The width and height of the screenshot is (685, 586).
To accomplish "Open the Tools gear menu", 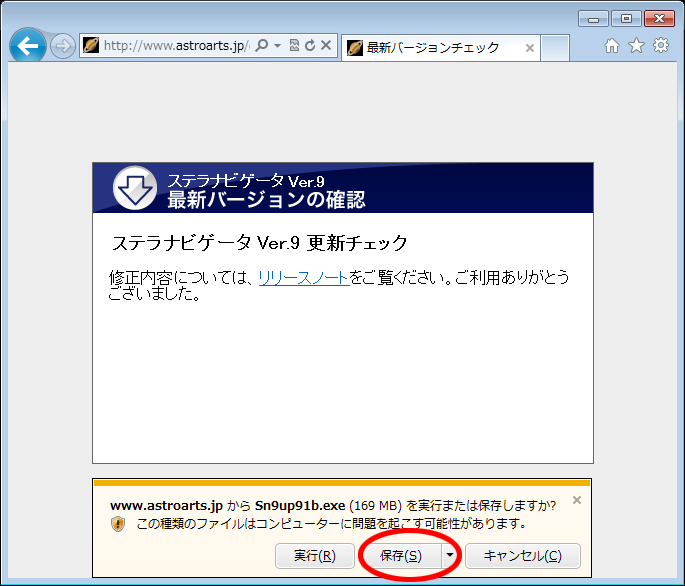I will (661, 45).
